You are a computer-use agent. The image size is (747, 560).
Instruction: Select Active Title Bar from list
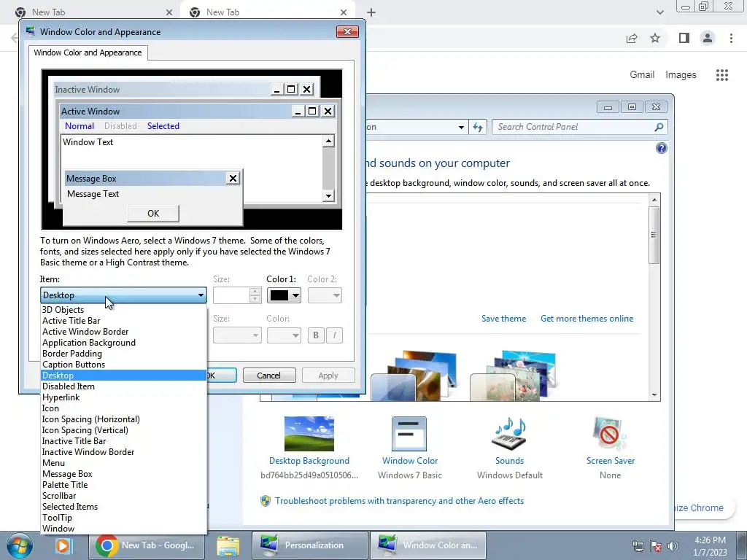(x=124, y=321)
